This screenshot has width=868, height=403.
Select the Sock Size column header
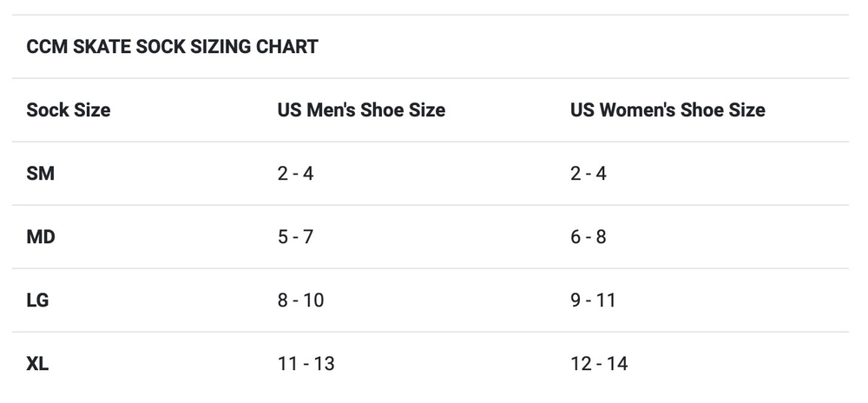tap(69, 110)
